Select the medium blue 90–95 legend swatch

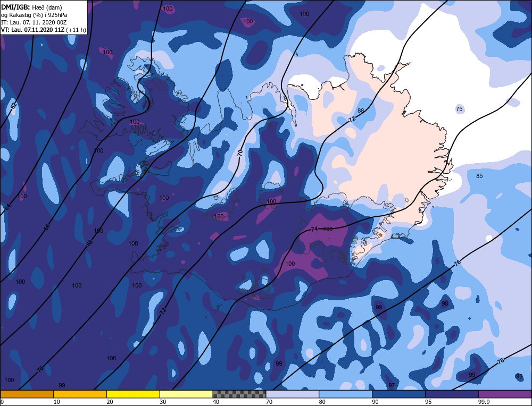(x=398, y=394)
